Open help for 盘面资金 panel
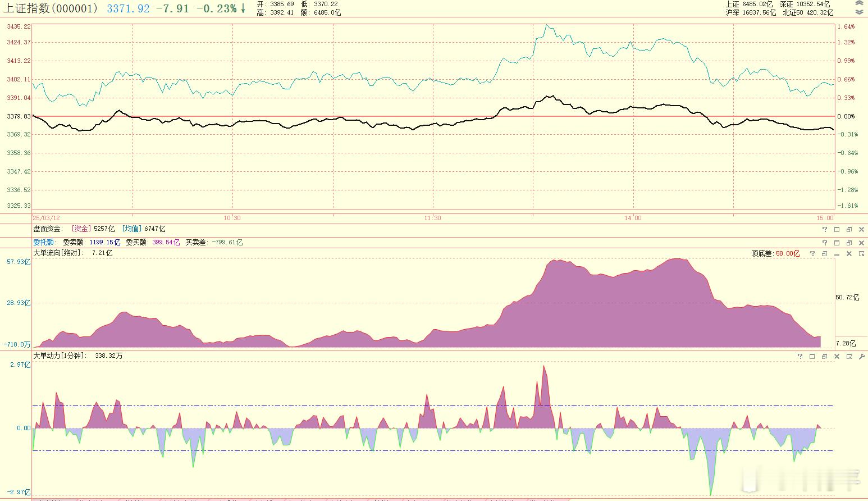 (825, 229)
